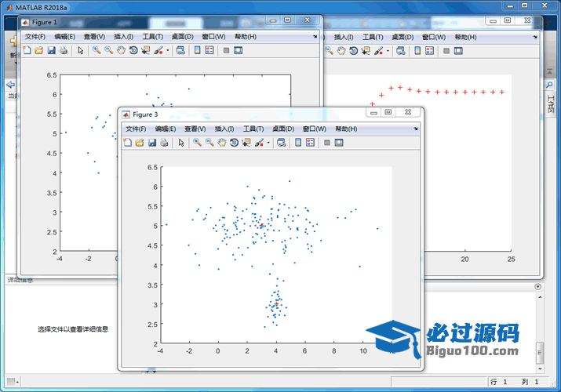Open 工具(T) menu in Figure 1

(153, 36)
